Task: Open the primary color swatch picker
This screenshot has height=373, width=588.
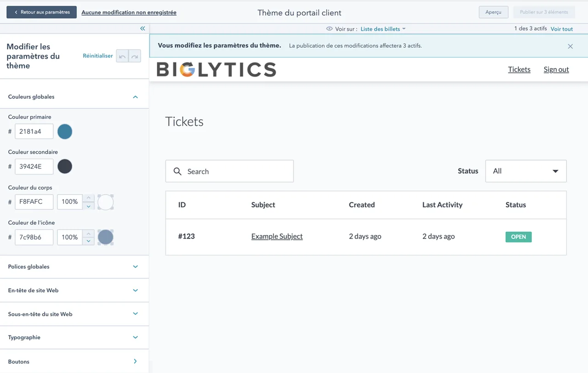Action: 65,132
